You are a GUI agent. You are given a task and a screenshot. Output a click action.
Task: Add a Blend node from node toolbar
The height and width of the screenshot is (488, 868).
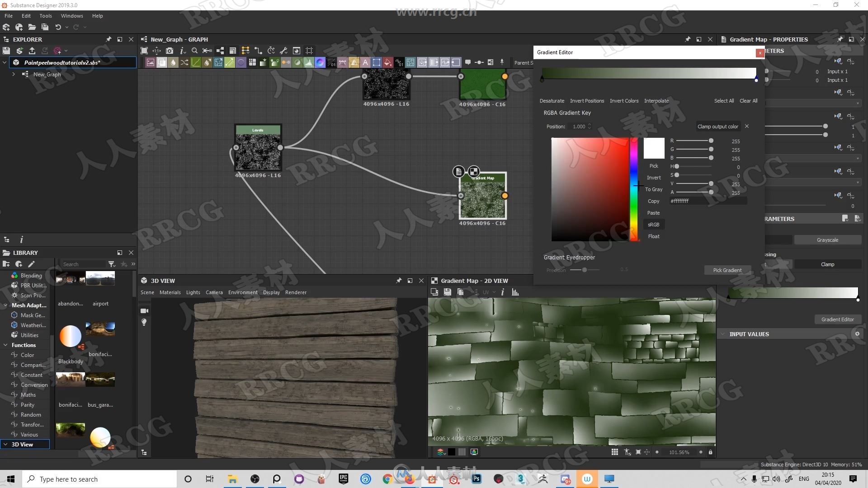click(x=162, y=62)
